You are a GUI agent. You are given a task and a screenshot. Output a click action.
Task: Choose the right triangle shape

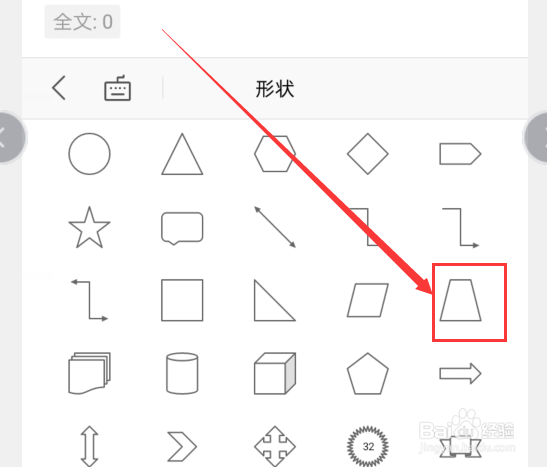click(275, 300)
